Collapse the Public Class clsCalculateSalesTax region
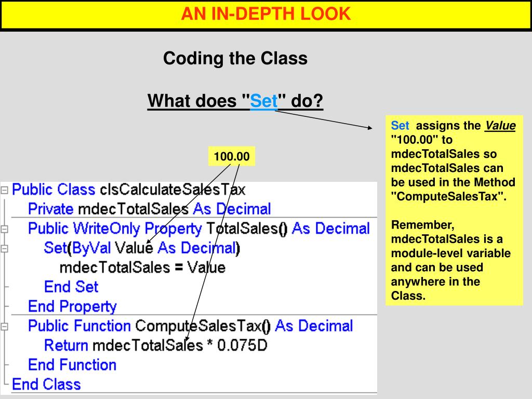The image size is (532, 399). [4, 190]
